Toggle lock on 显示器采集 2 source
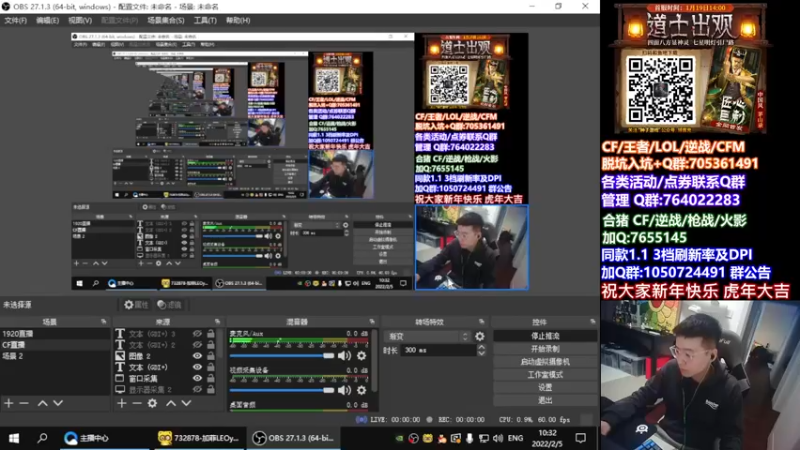800x450 pixels. (211, 389)
